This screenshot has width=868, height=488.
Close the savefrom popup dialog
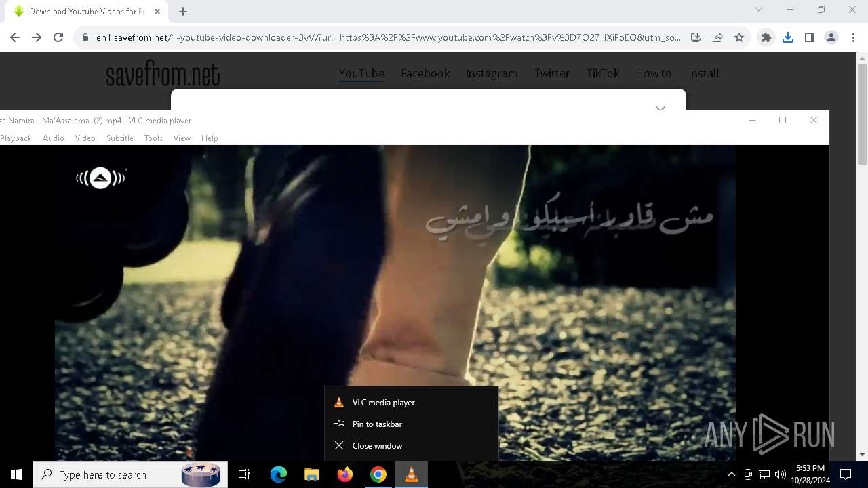click(x=660, y=108)
